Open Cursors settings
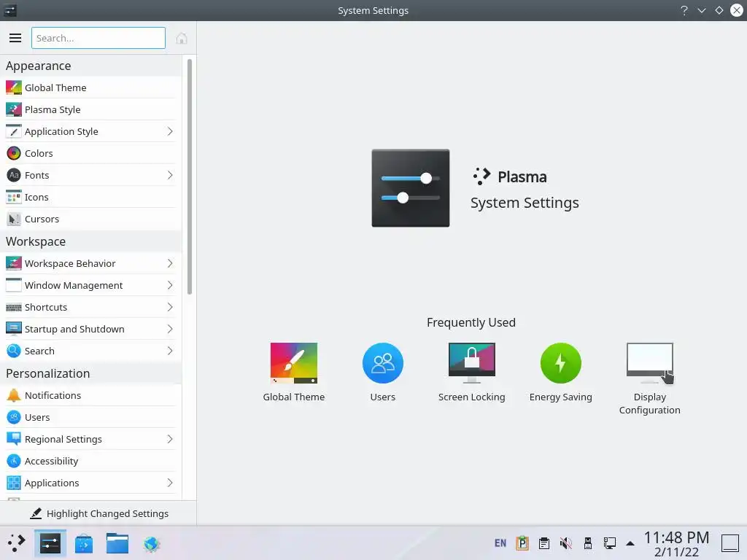Screen dimensions: 747x560 [x=90, y=219]
